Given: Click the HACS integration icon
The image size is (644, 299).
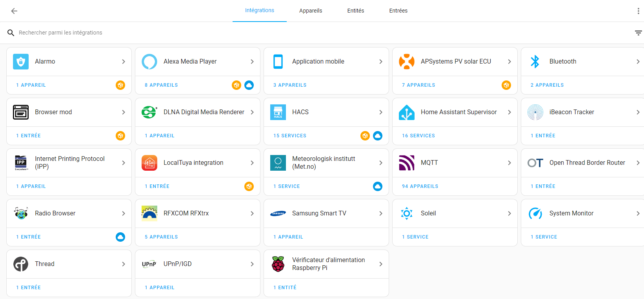Looking at the screenshot, I should [x=278, y=112].
